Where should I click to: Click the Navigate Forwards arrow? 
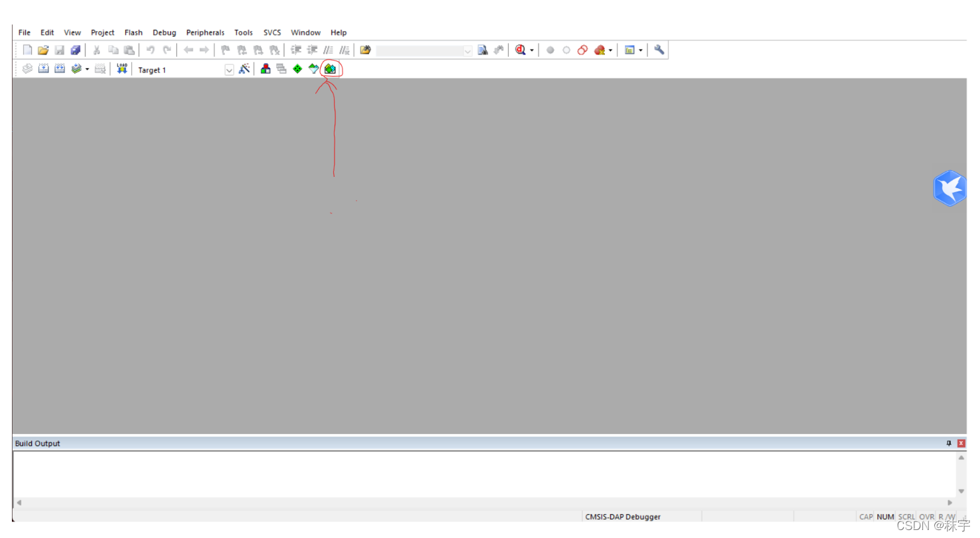(x=204, y=50)
